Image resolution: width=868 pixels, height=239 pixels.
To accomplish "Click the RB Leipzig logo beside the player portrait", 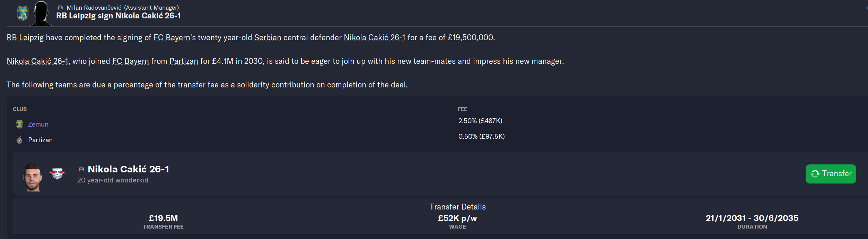I will point(57,173).
